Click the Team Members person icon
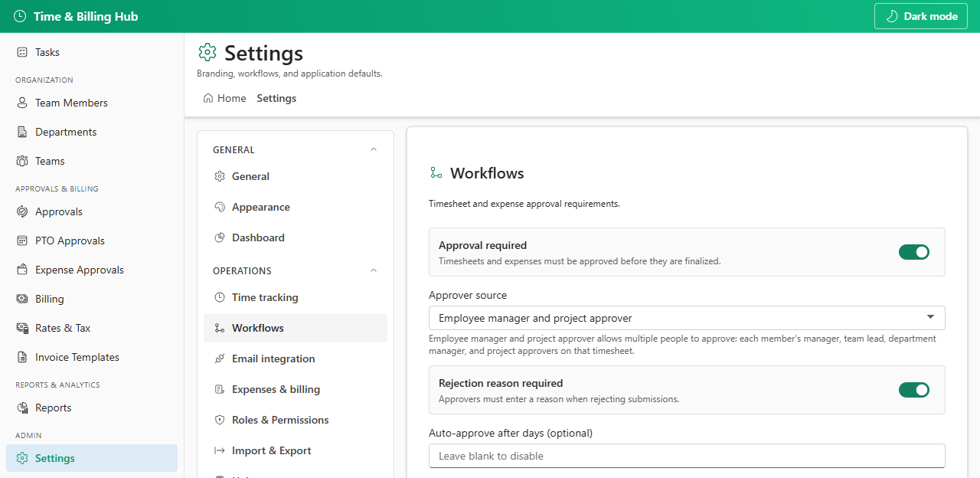The width and height of the screenshot is (980, 478). coord(22,103)
